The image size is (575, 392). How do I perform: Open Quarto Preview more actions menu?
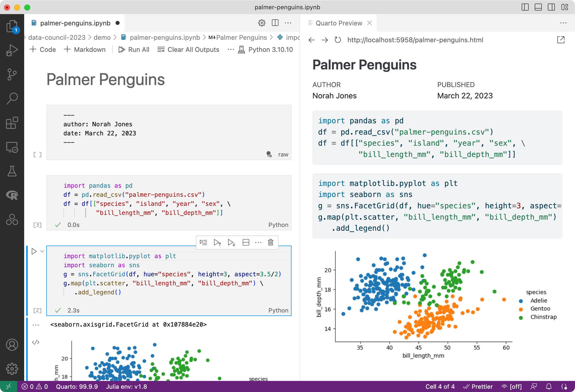click(563, 23)
